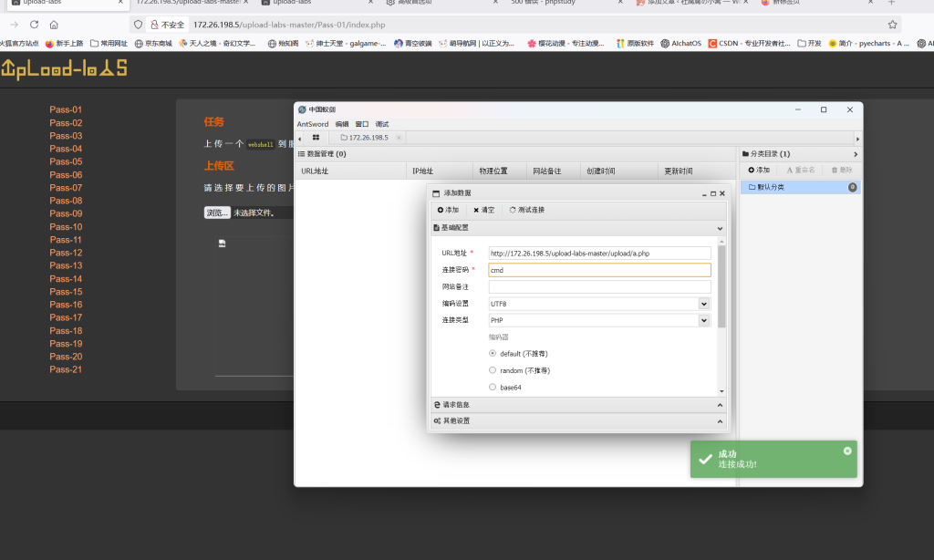This screenshot has height=560, width=934.
Task: Click the add-data form scroll up arrow
Action: (721, 242)
